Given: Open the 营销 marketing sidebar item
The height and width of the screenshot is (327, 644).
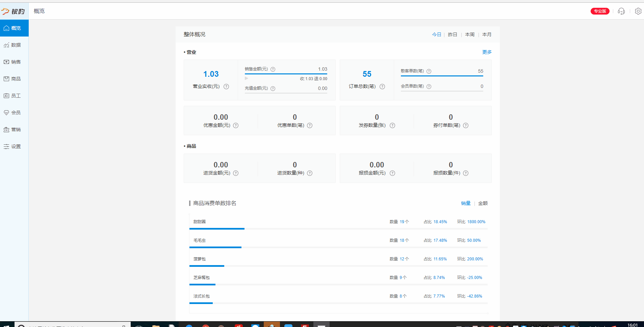Looking at the screenshot, I should [x=14, y=130].
